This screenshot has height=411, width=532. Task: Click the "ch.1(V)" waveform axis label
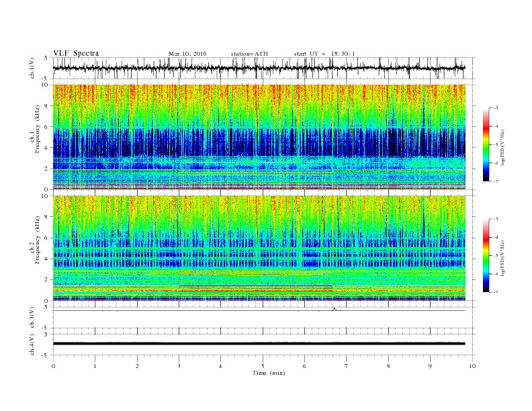pos(32,68)
